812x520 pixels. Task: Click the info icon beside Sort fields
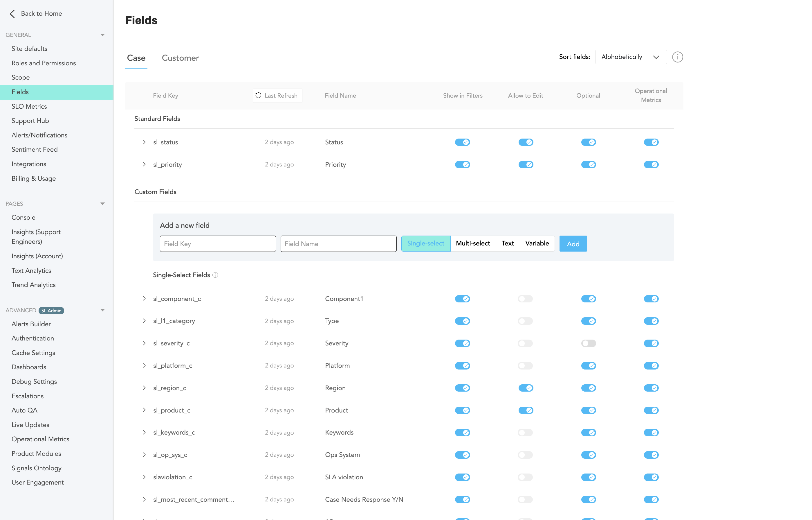pos(677,57)
